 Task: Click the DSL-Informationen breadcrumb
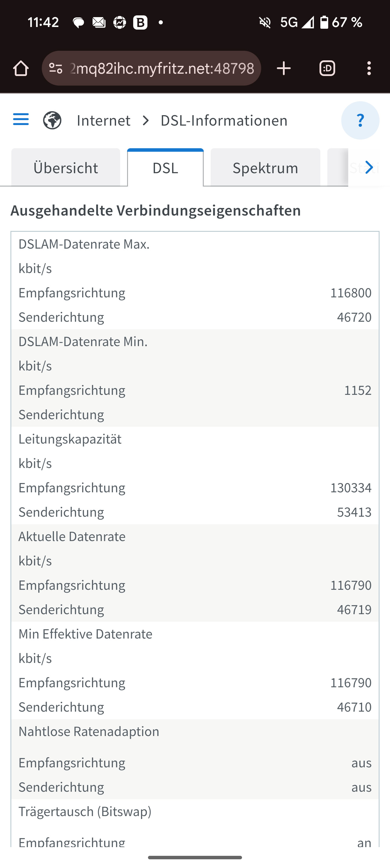click(224, 120)
